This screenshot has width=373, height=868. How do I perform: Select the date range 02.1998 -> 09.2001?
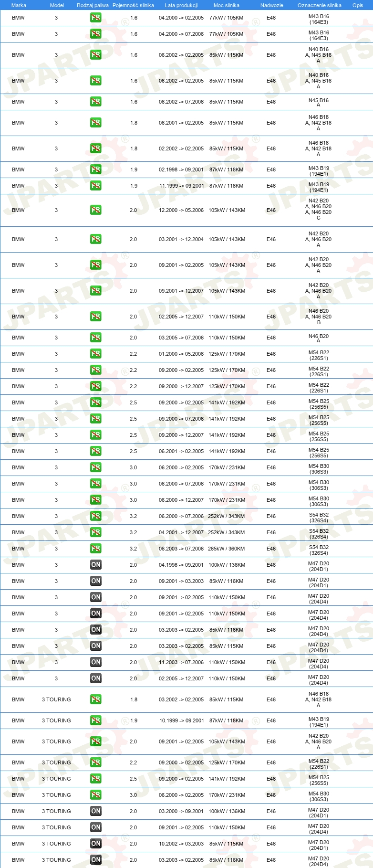click(x=181, y=169)
